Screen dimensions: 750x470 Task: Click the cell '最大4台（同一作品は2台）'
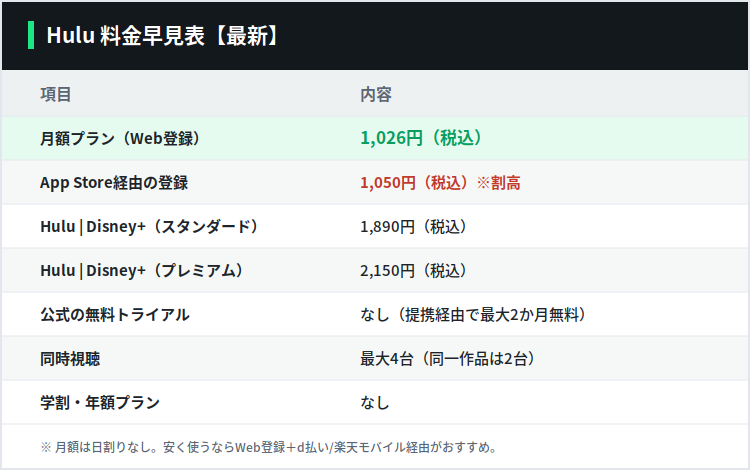[448, 359]
